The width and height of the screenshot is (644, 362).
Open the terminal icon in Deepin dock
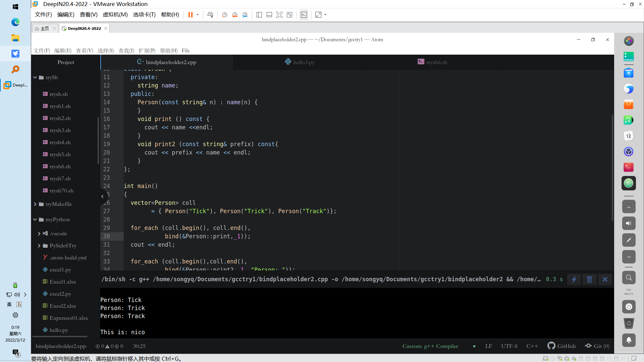coord(629,167)
